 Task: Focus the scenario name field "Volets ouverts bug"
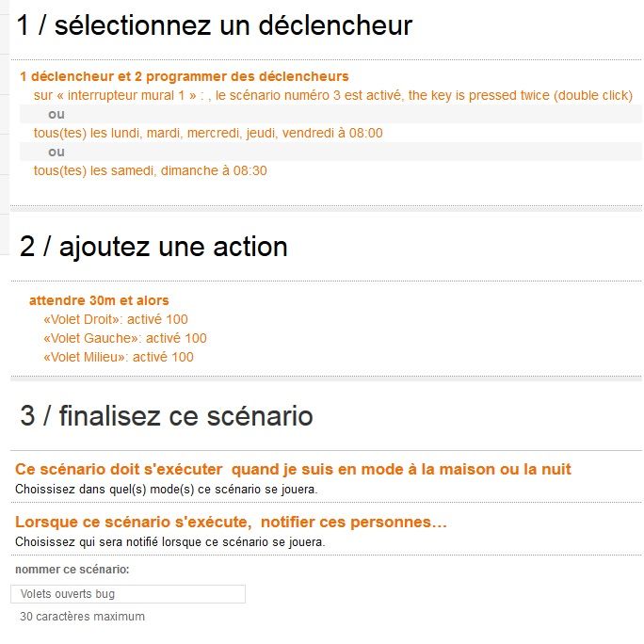click(128, 594)
